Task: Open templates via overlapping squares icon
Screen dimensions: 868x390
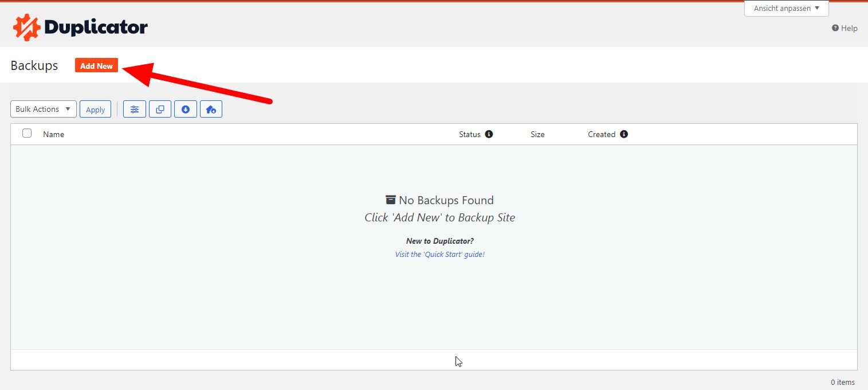Action: coord(160,109)
